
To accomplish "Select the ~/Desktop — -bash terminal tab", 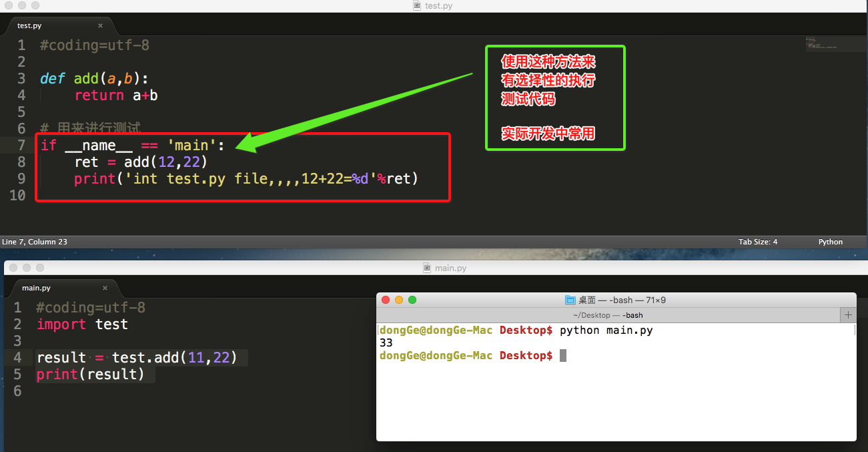I will [608, 315].
